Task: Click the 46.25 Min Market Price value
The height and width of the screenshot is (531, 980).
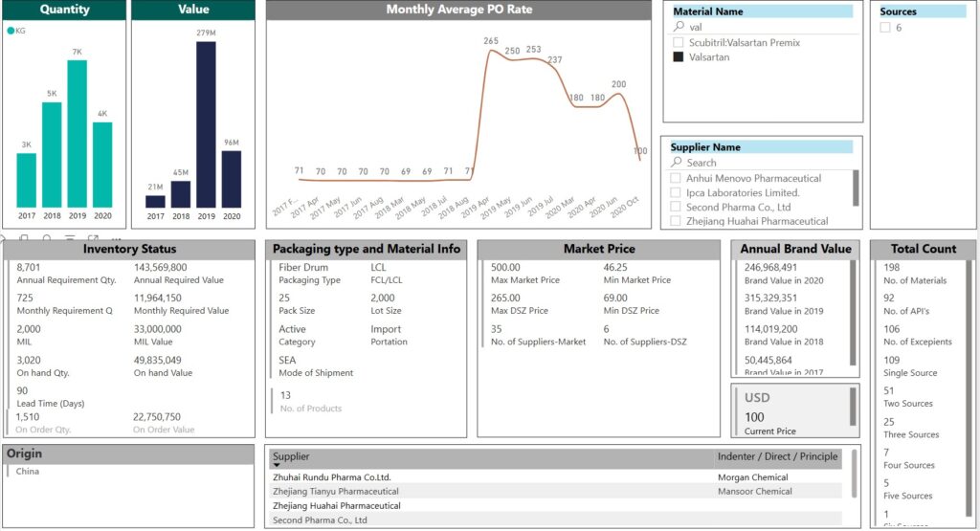Action: point(615,267)
